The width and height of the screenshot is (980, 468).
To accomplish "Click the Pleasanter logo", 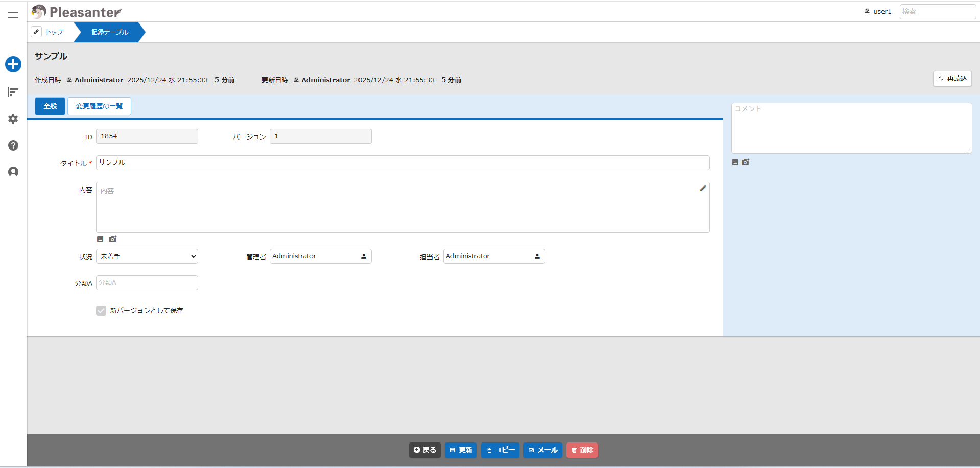I will [x=77, y=12].
